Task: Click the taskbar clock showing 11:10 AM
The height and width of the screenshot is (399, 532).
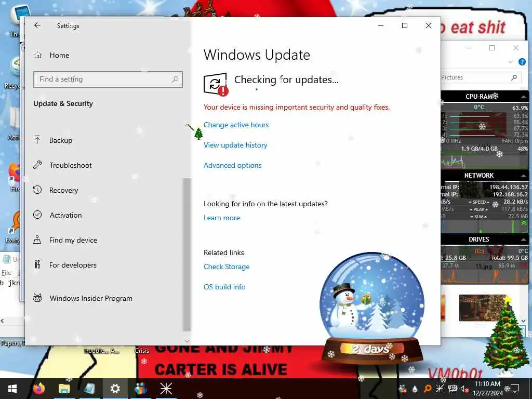Action: pyautogui.click(x=487, y=389)
